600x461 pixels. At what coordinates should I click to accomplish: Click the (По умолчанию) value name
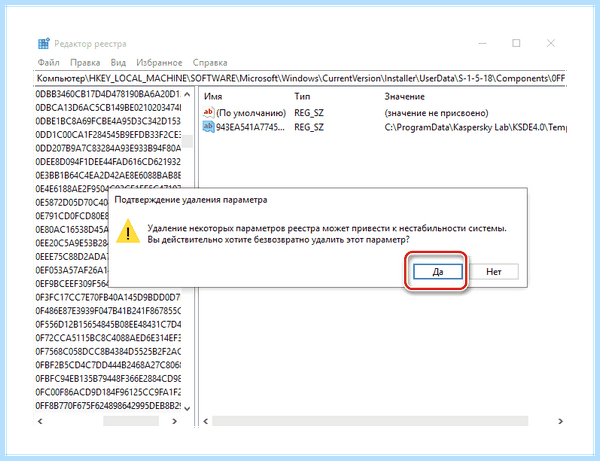point(251,113)
